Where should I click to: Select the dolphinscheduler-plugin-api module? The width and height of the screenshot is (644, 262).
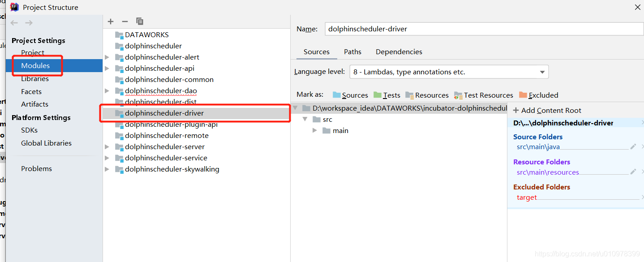coord(171,125)
